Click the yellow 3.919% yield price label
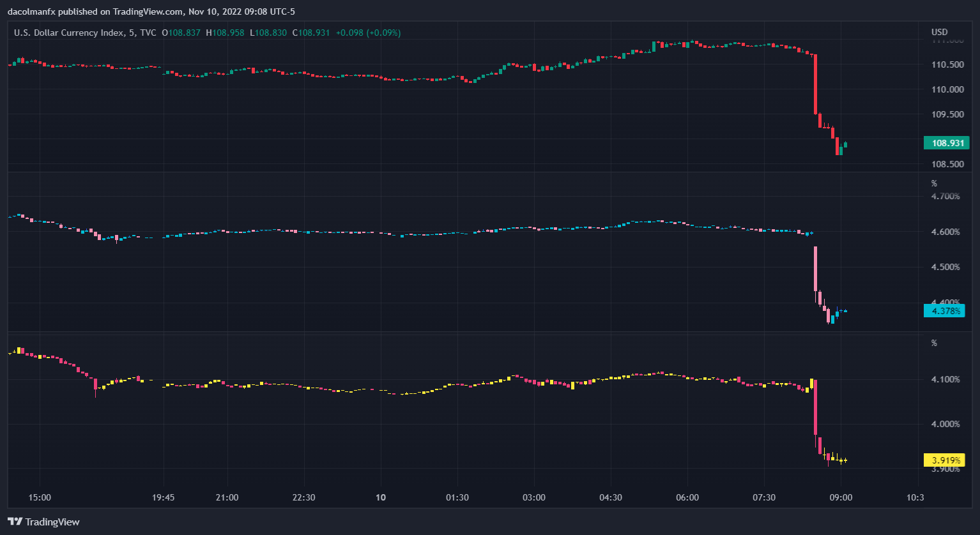The image size is (980, 535). coord(946,460)
